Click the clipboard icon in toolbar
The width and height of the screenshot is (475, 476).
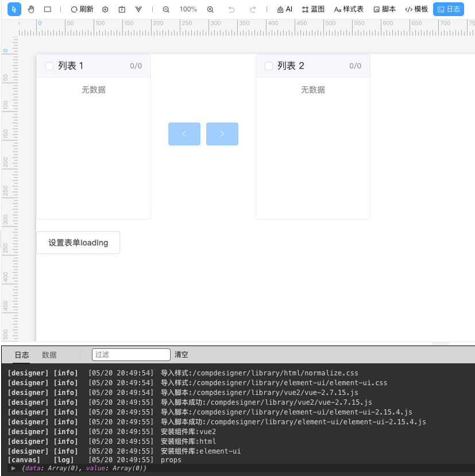121,9
